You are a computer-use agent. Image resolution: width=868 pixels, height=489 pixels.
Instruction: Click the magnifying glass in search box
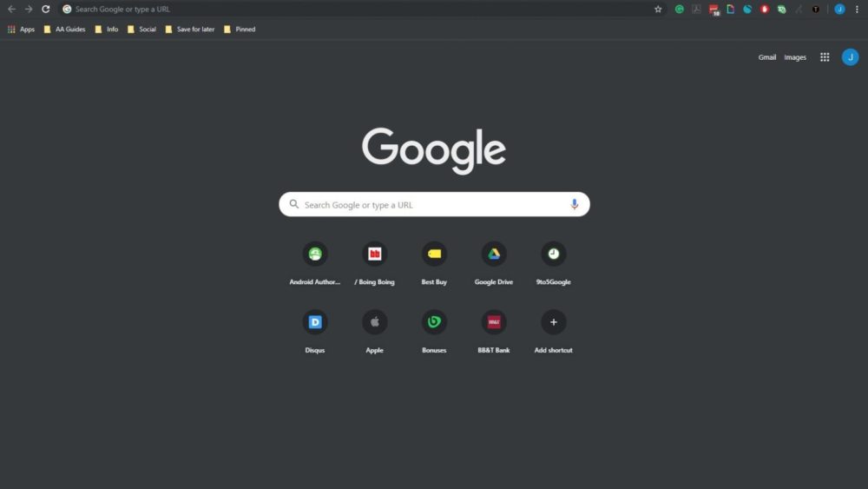coord(294,204)
